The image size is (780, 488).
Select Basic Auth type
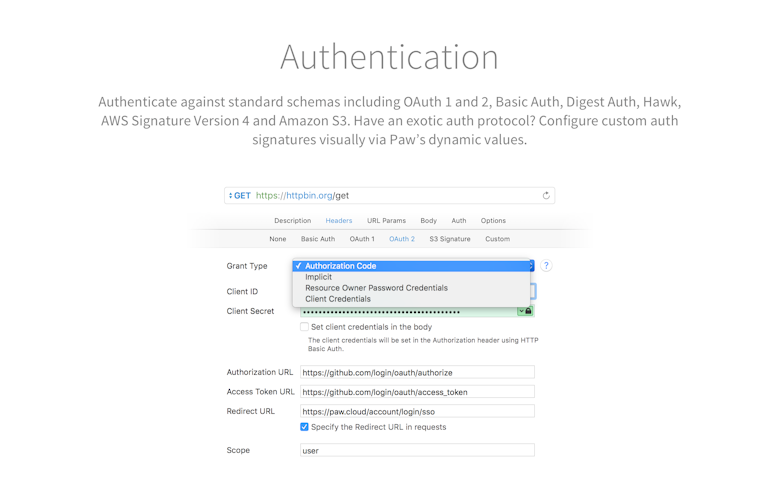click(318, 239)
